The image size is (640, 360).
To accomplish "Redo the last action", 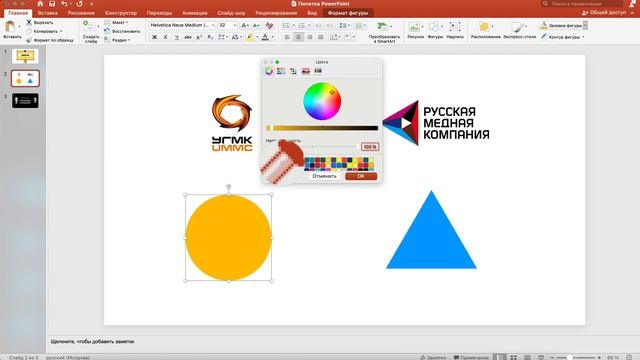I will point(79,4).
